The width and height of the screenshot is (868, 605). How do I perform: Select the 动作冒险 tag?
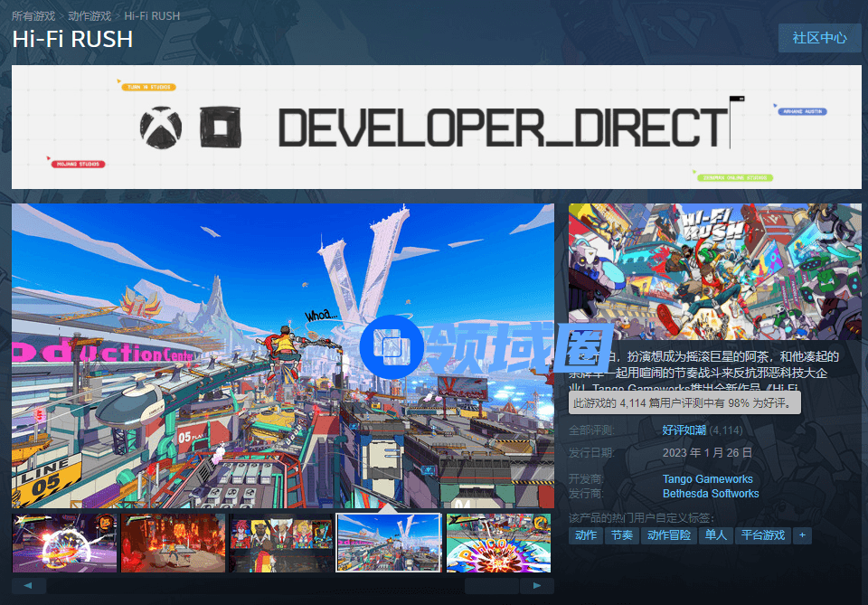(669, 535)
